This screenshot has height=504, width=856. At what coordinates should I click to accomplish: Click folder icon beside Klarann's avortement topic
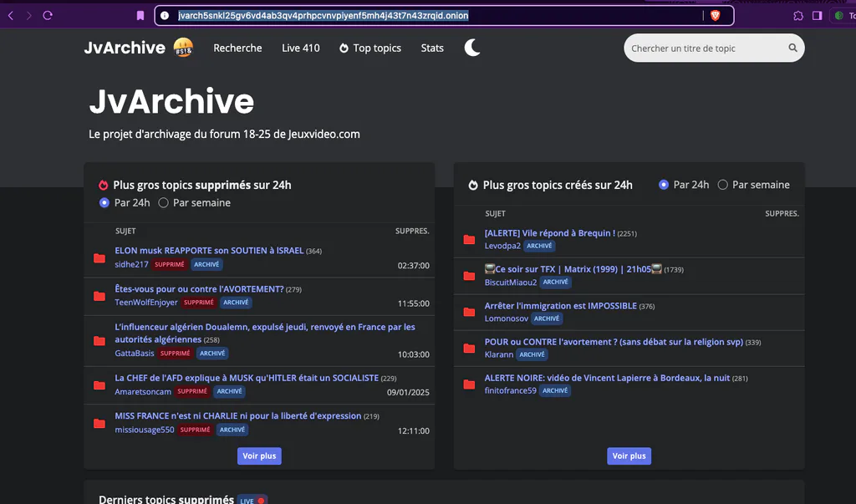pyautogui.click(x=469, y=348)
